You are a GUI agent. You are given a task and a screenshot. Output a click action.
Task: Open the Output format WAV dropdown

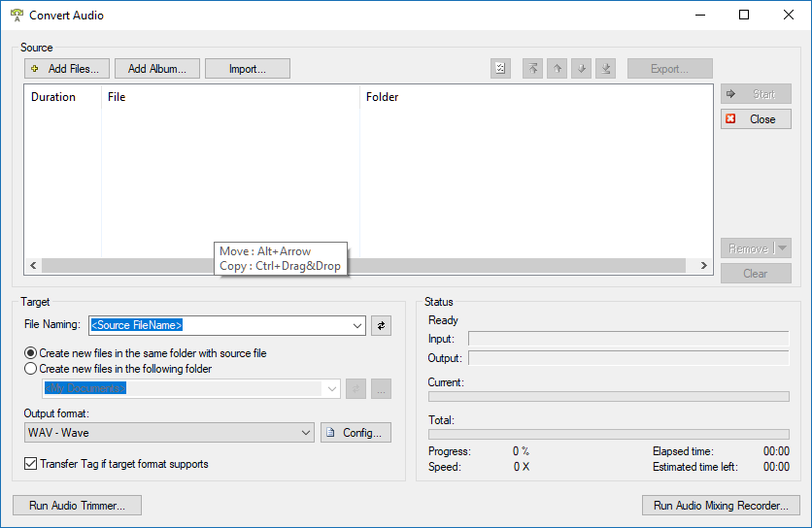(306, 433)
